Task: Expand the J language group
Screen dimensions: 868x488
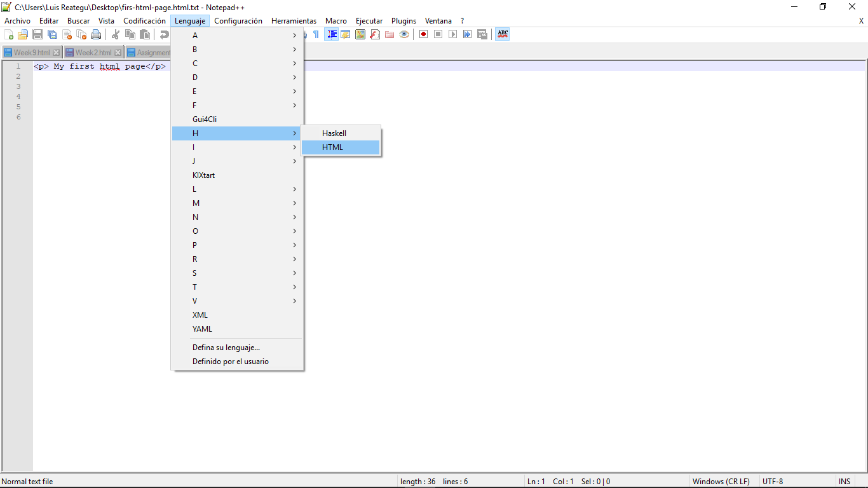Action: point(238,161)
